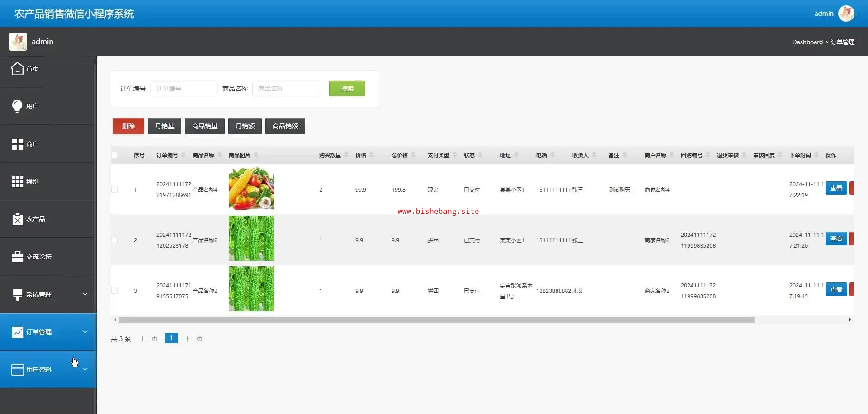Click the sidebar admin avatar picture
This screenshot has width=868, height=414.
[18, 42]
